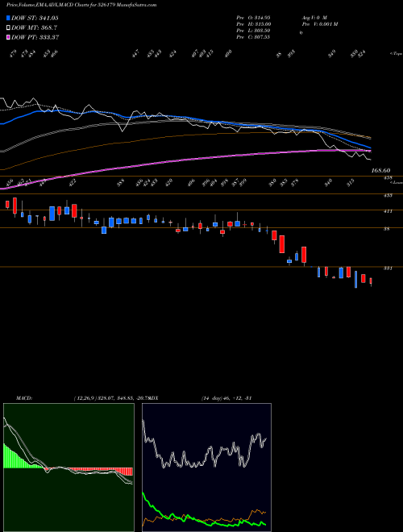The width and height of the screenshot is (403, 532).
Task: Click the 331 price level label
Action: click(x=388, y=268)
